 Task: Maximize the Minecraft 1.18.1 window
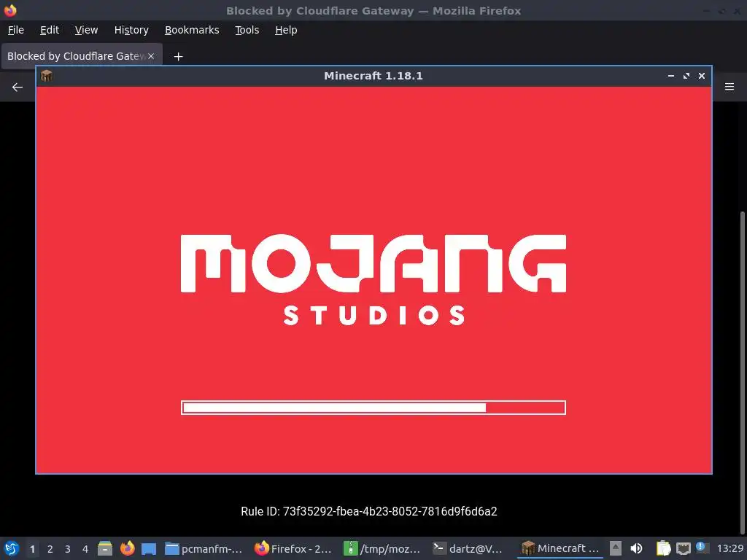click(x=686, y=76)
